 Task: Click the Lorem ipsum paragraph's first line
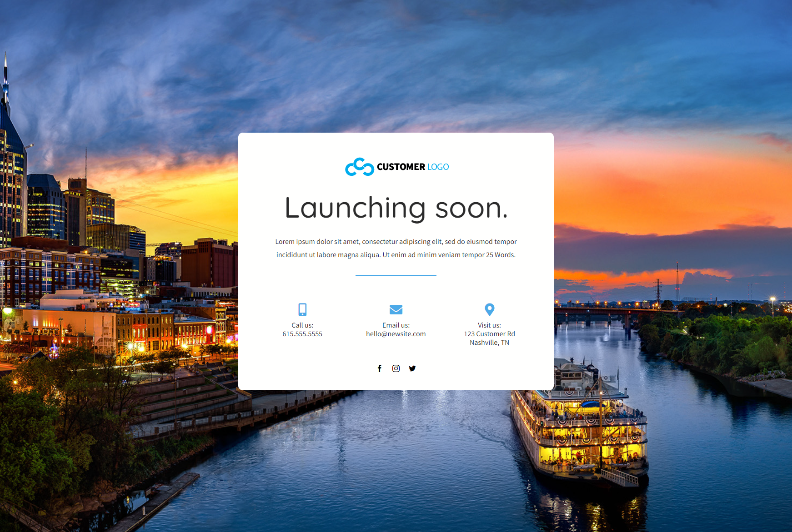(396, 242)
